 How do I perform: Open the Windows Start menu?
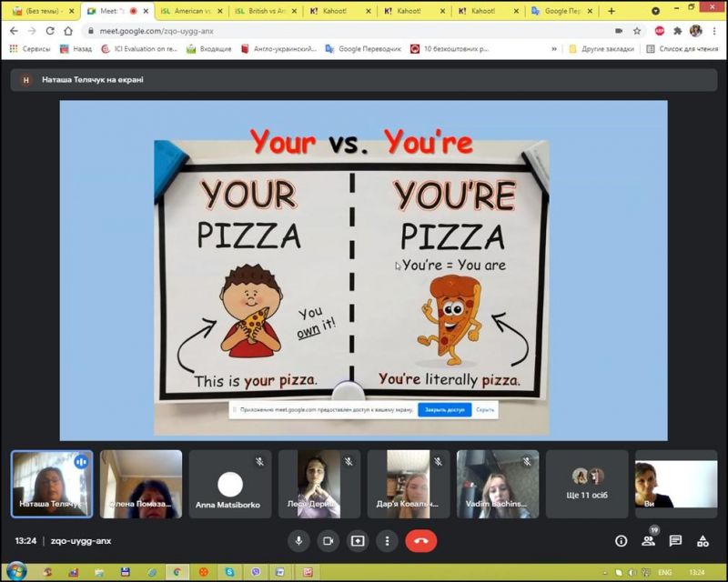[16, 572]
